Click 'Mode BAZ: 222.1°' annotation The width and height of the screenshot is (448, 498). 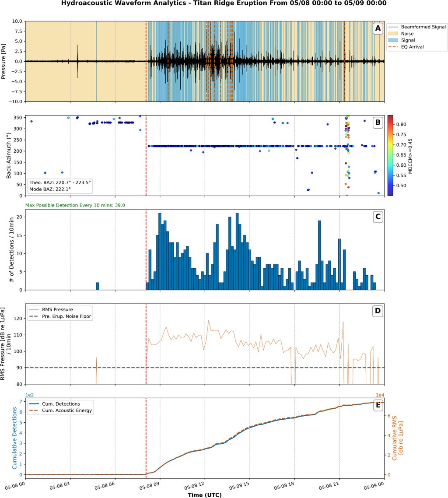pyautogui.click(x=50, y=189)
